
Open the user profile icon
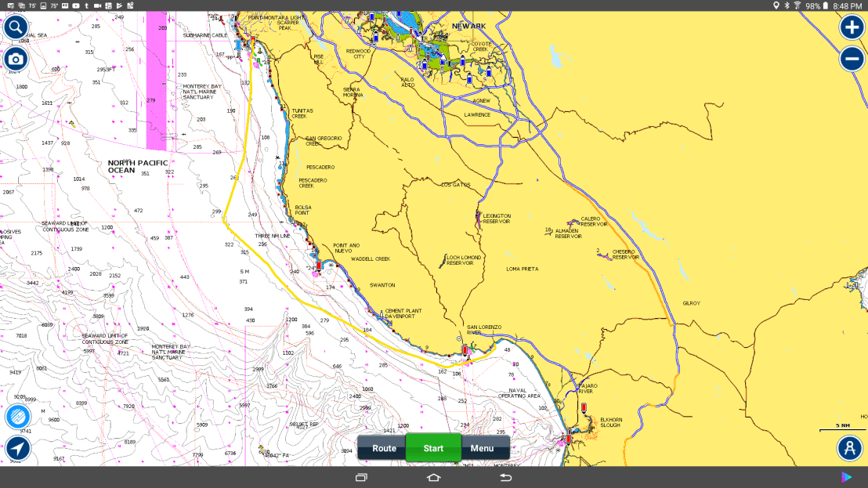coord(849,448)
